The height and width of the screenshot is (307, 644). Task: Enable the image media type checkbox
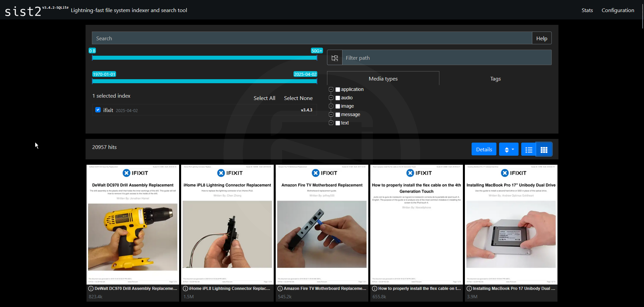(338, 106)
